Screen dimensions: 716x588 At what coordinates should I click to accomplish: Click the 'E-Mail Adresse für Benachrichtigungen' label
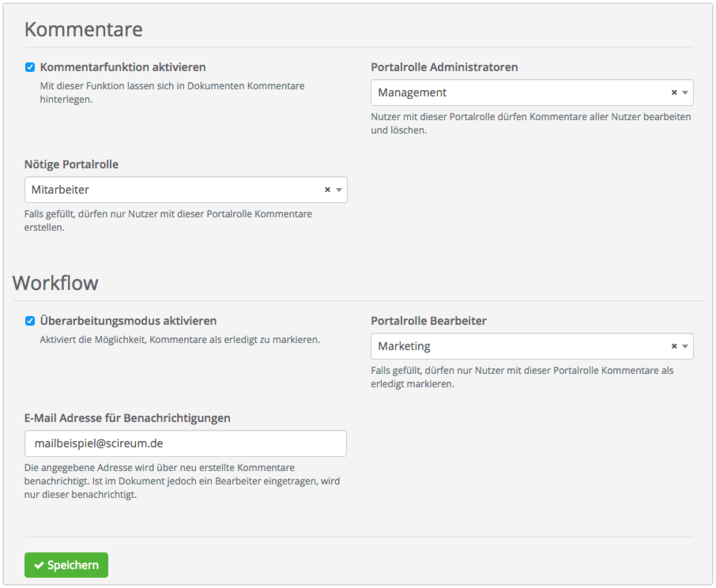click(127, 417)
